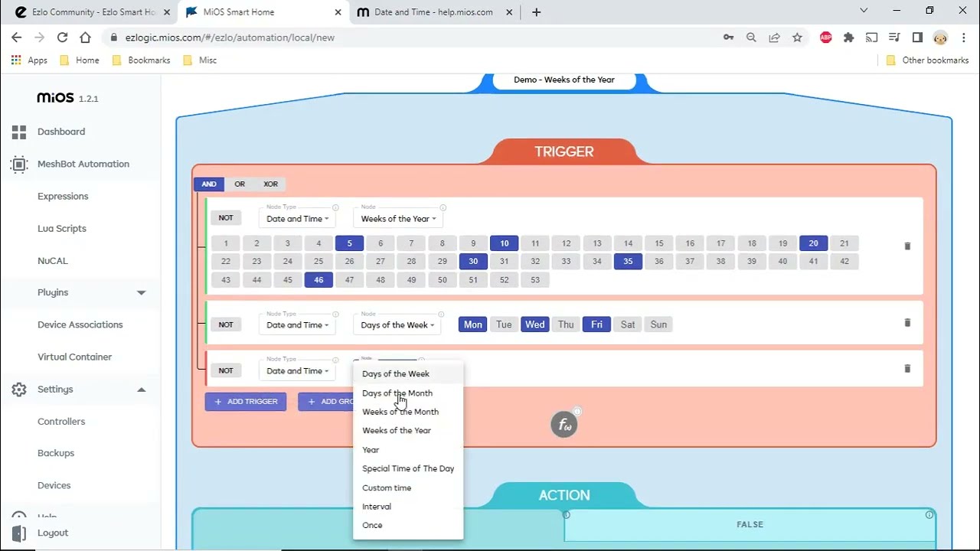Image resolution: width=980 pixels, height=551 pixels.
Task: Open Date and Time dropdown in first row
Action: click(297, 219)
